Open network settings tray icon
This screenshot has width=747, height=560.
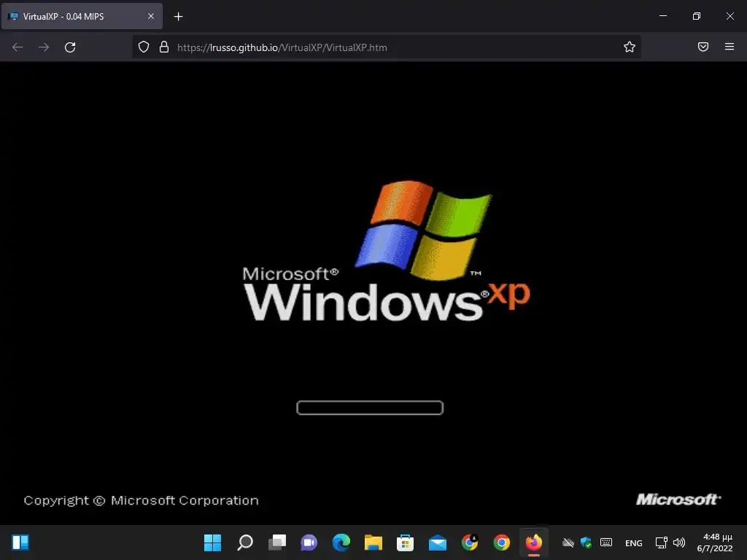[x=661, y=542]
